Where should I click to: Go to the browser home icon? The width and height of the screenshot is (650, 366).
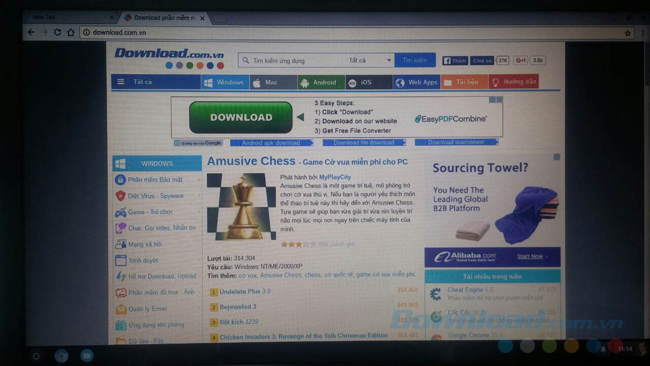click(71, 32)
